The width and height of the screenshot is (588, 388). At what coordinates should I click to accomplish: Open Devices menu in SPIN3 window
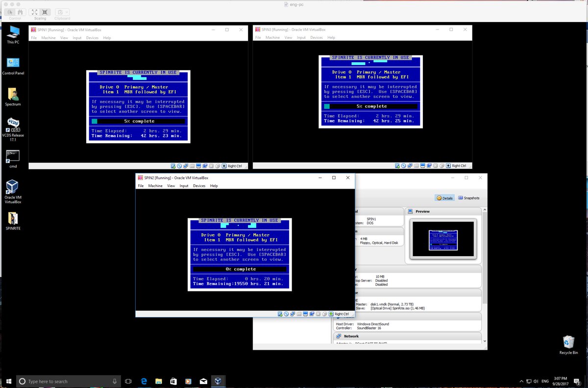(x=317, y=38)
